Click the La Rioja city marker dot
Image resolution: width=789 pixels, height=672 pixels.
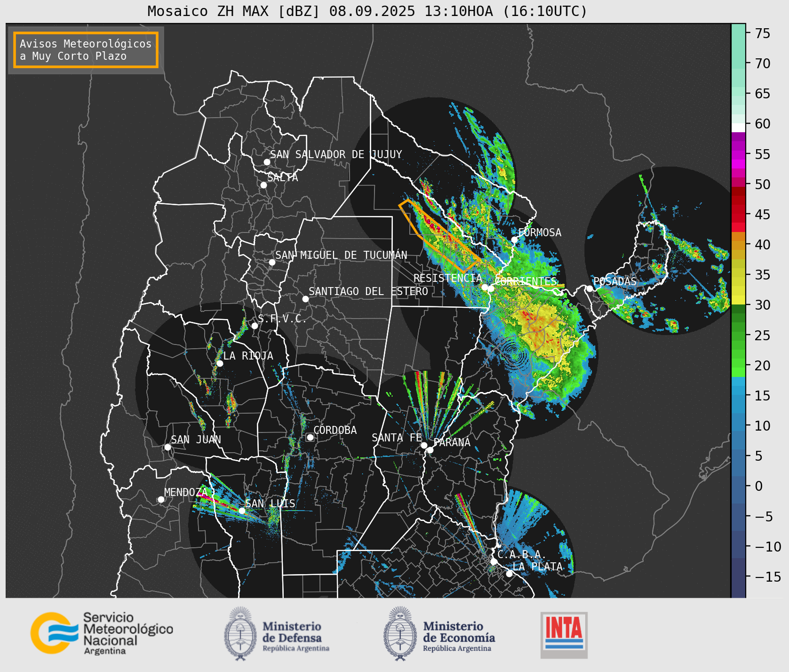[x=220, y=363]
